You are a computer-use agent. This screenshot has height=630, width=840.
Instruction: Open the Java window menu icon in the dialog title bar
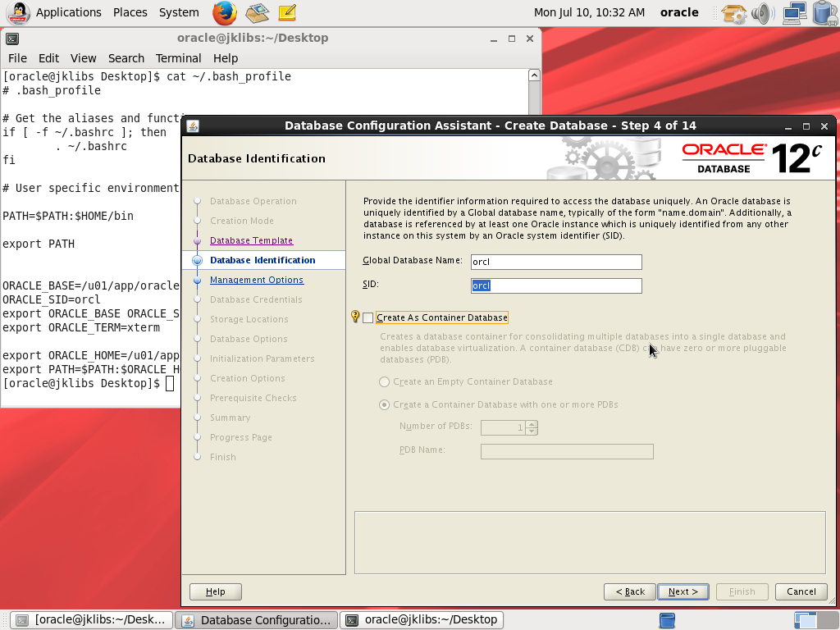point(193,126)
